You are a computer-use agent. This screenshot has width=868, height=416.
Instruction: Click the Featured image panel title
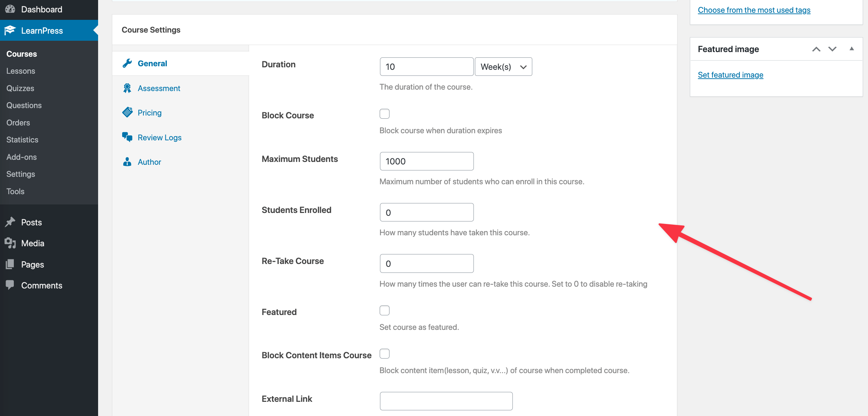(728, 49)
